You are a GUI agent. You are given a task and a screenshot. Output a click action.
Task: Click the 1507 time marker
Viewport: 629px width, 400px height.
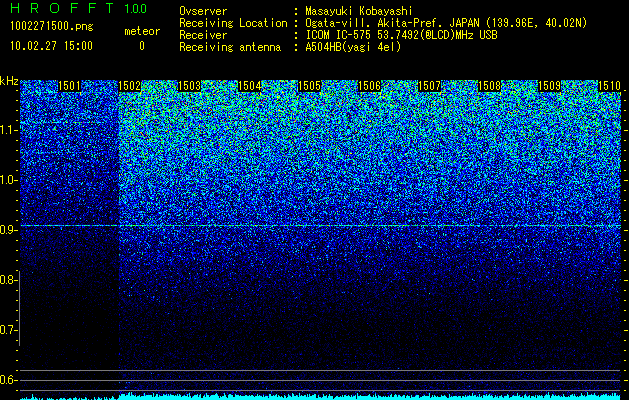[x=429, y=86]
